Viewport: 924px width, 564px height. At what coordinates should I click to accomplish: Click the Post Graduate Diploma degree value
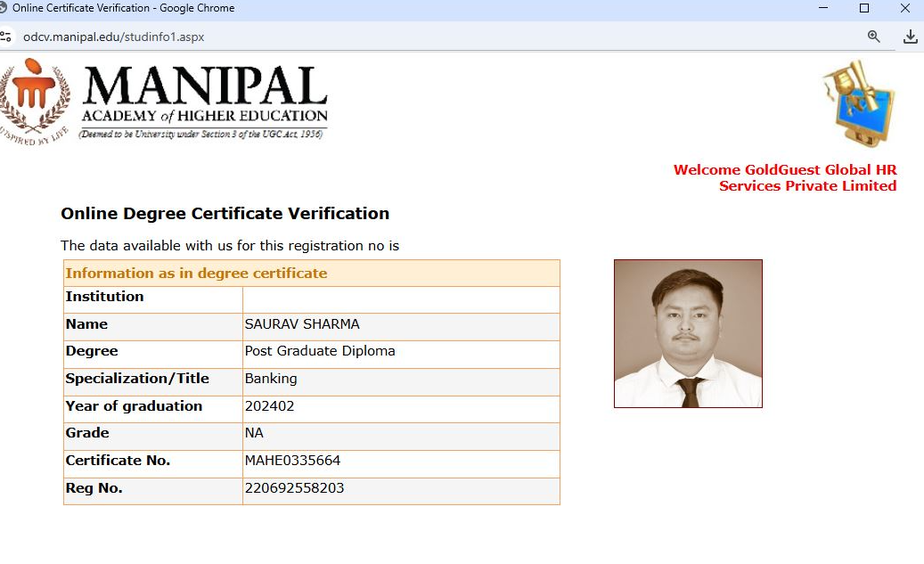click(319, 351)
